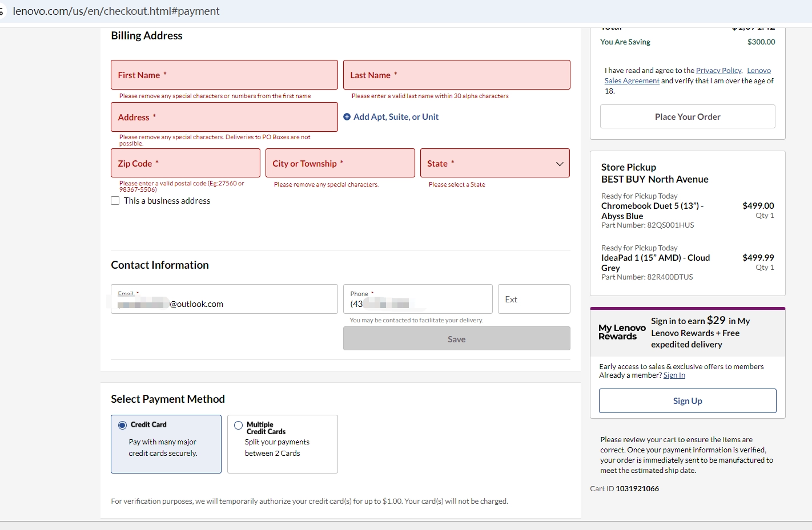Click the Phone number field

(418, 299)
